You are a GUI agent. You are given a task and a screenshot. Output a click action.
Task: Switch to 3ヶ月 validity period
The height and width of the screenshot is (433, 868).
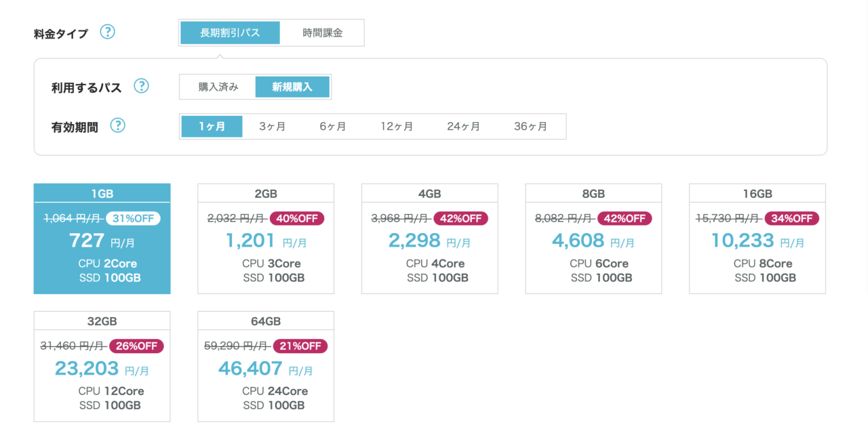pos(273,126)
